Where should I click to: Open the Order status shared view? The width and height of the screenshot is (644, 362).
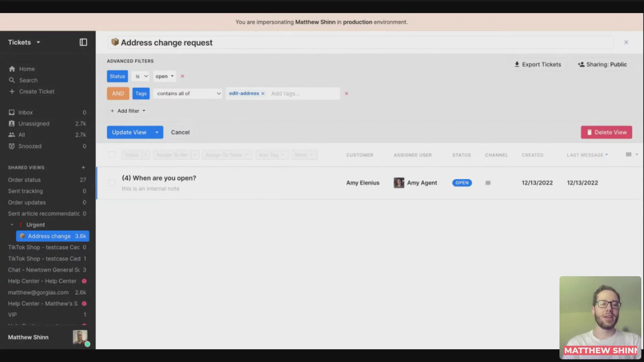point(24,180)
